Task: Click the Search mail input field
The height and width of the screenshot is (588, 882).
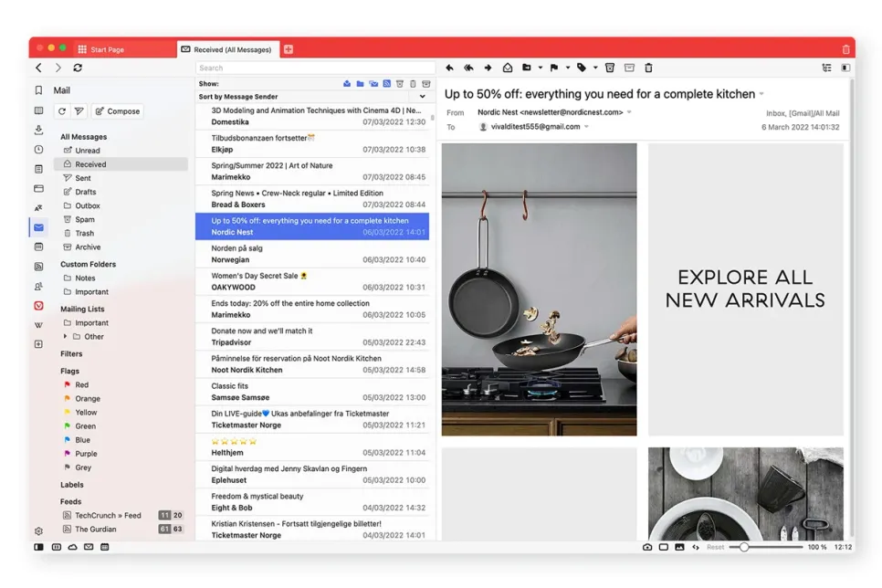Action: [x=315, y=68]
